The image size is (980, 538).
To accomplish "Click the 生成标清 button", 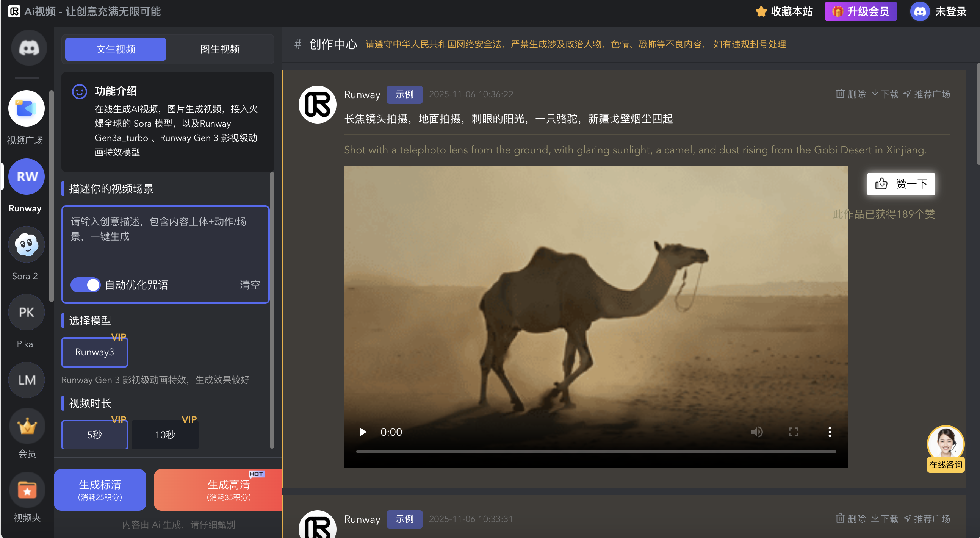I will coord(100,490).
